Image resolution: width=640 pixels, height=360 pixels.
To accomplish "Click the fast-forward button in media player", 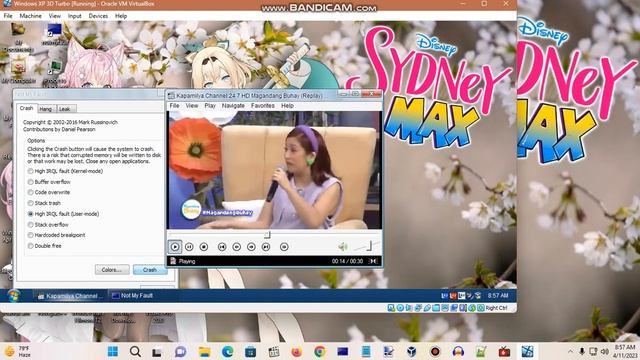I will point(251,247).
